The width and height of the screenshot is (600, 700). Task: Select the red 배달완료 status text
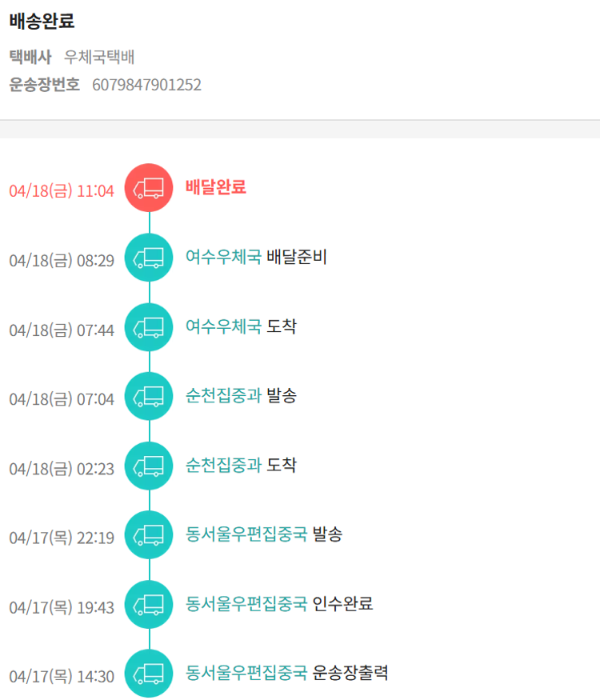point(215,188)
